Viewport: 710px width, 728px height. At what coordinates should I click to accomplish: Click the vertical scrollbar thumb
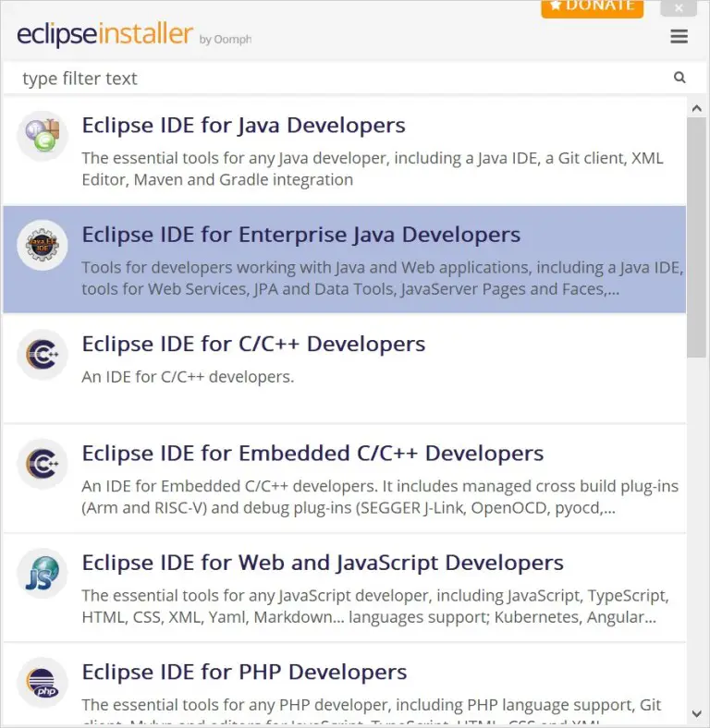(x=696, y=237)
